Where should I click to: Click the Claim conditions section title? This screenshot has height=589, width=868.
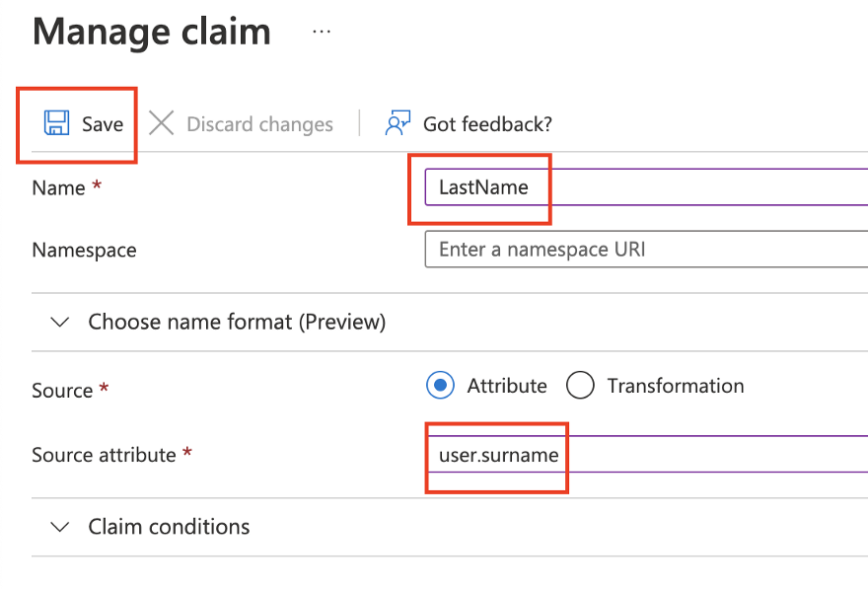coord(169,527)
